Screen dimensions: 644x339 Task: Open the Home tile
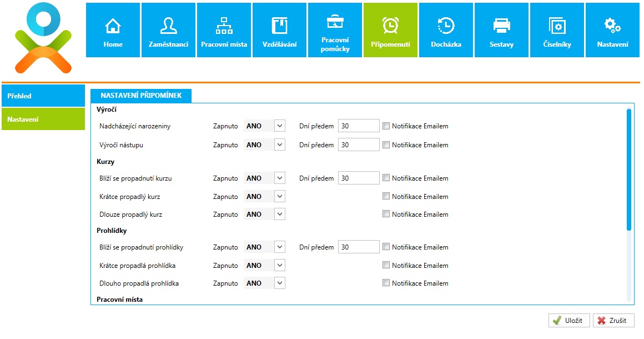(113, 30)
